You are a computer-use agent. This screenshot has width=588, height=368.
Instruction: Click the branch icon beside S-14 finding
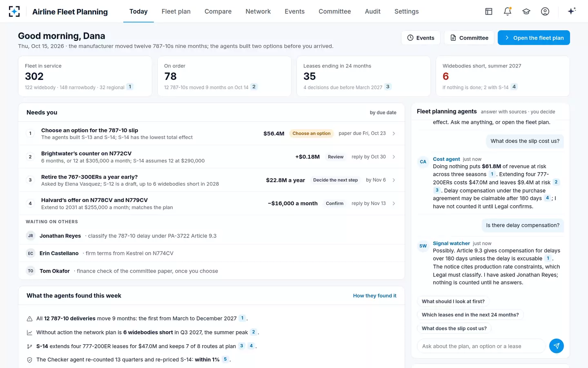[x=29, y=346]
